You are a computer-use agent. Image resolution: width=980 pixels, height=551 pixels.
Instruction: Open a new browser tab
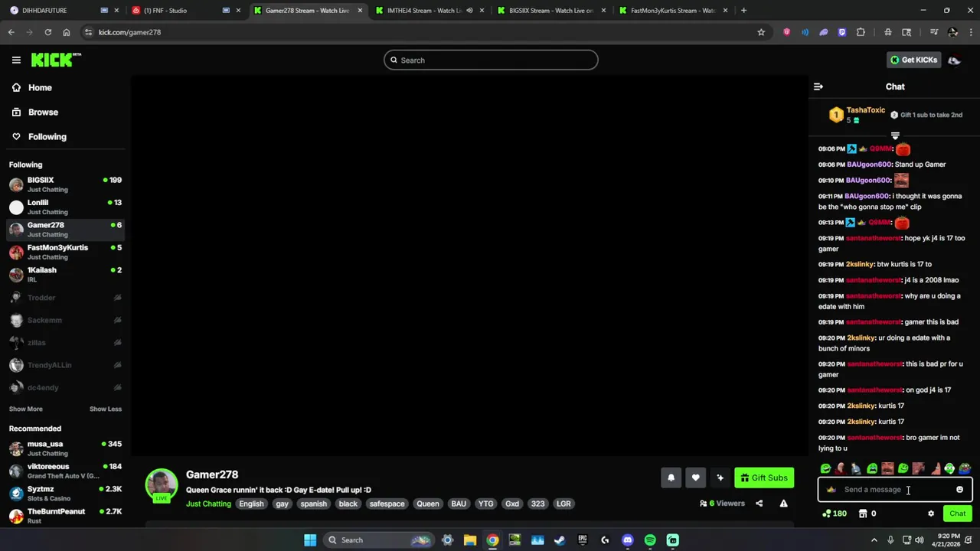743,11
